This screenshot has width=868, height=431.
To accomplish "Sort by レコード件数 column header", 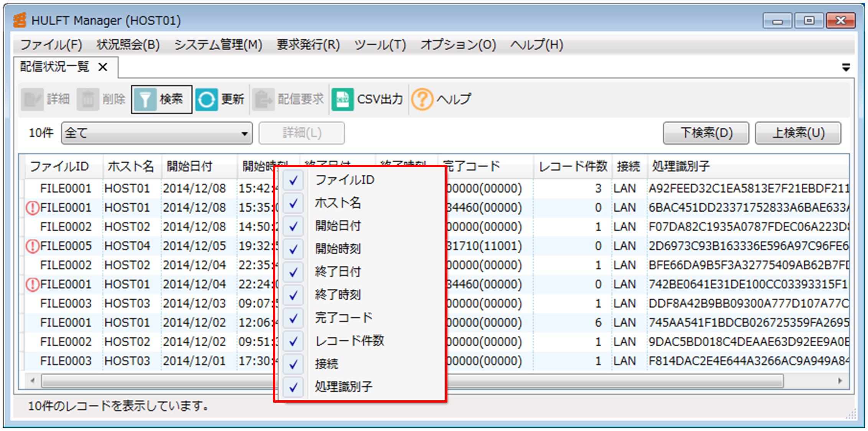I will [573, 166].
